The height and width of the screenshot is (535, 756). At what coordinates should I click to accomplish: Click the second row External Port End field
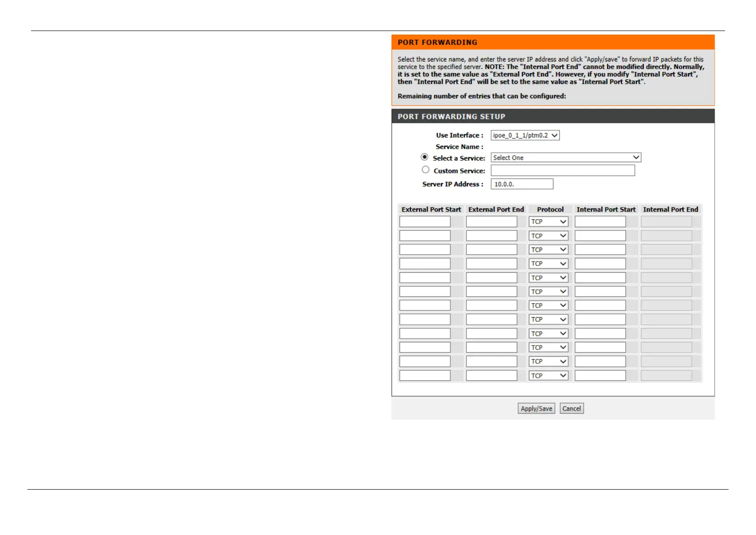(x=492, y=236)
